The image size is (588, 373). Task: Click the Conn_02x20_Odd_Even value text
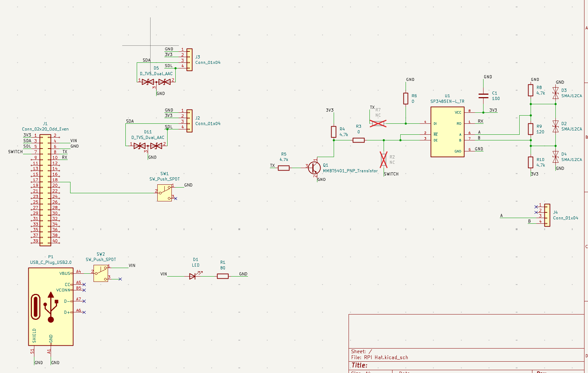pos(45,129)
